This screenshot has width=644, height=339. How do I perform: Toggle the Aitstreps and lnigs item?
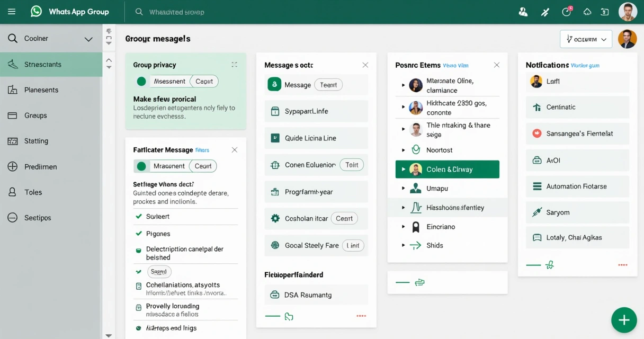[139, 328]
